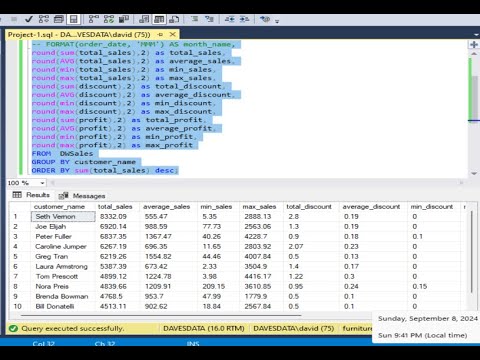The width and height of the screenshot is (480, 360).
Task: Click the editor split window icon
Action: (474, 44)
